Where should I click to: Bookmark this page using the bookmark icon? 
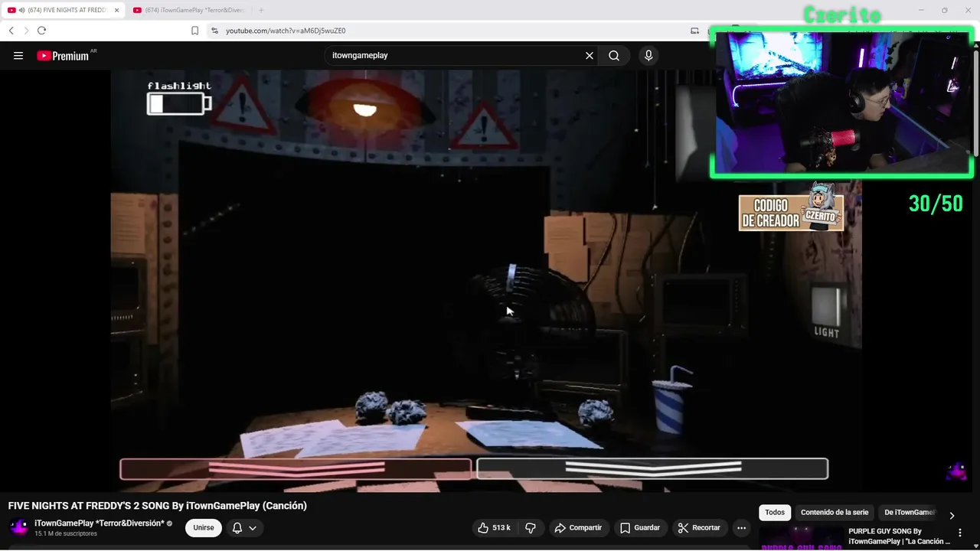194,31
